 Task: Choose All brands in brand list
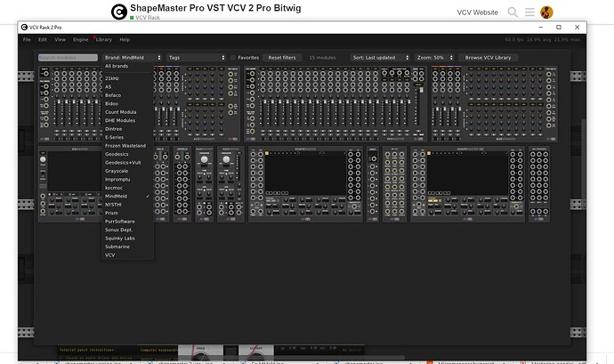(127, 66)
